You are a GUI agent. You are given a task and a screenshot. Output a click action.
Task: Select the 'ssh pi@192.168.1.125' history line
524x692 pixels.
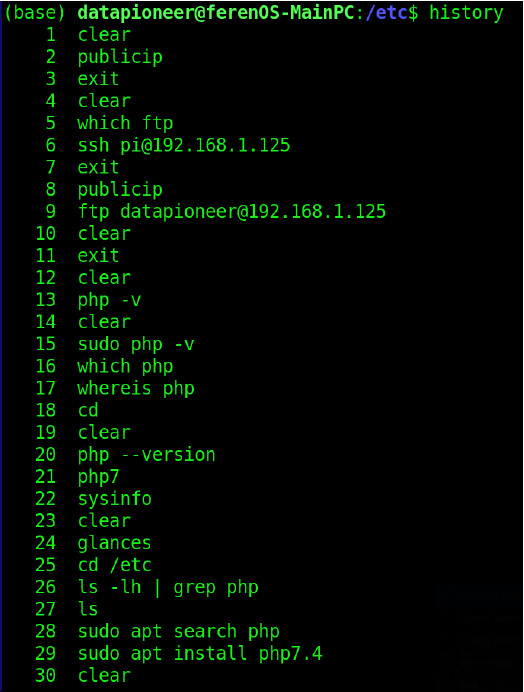184,145
